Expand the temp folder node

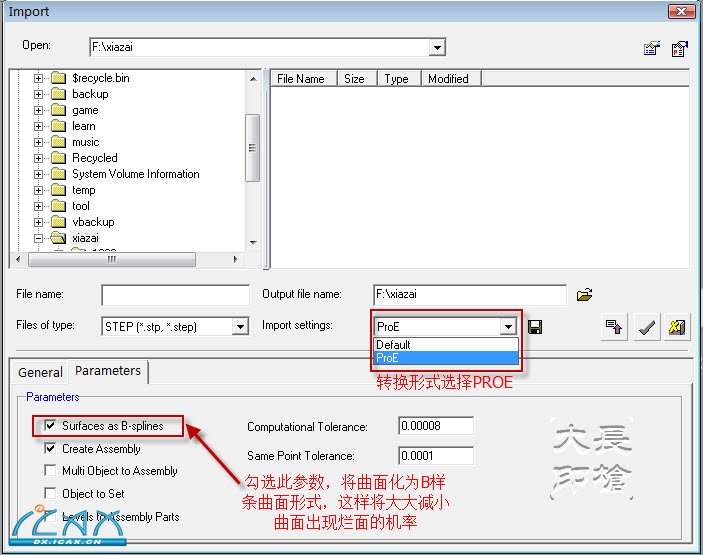[x=39, y=191]
